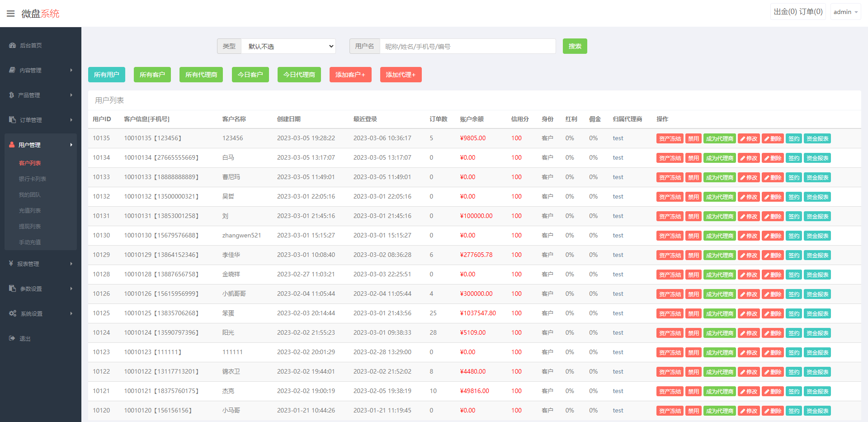This screenshot has width=868, height=422.
Task: Open the hamburger navigation menu
Action: (x=10, y=13)
